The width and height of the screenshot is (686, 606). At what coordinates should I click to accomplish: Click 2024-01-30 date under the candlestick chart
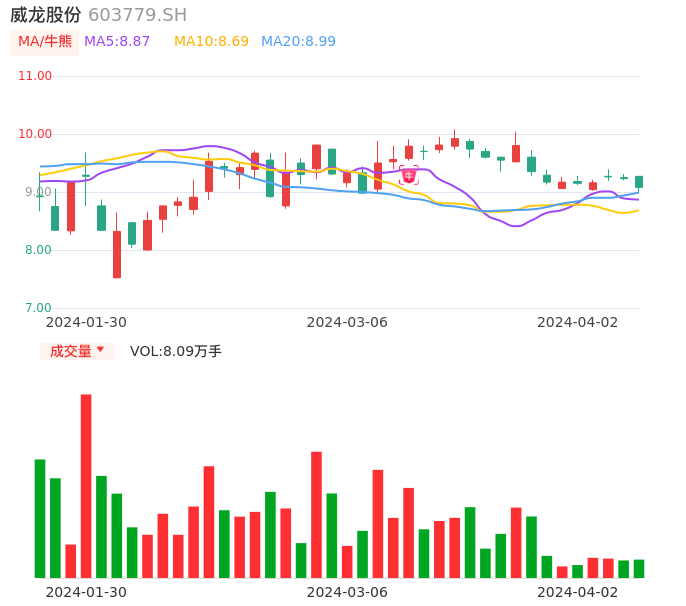point(86,322)
